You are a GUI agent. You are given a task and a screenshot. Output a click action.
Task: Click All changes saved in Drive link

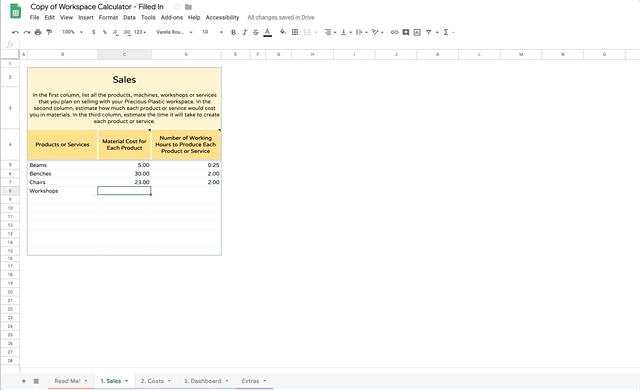tap(281, 18)
